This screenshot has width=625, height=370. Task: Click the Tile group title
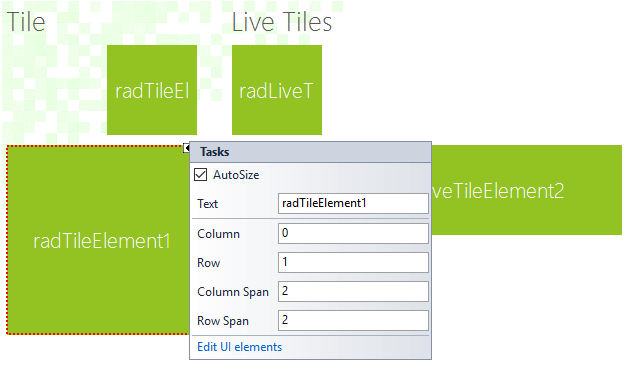click(x=26, y=22)
